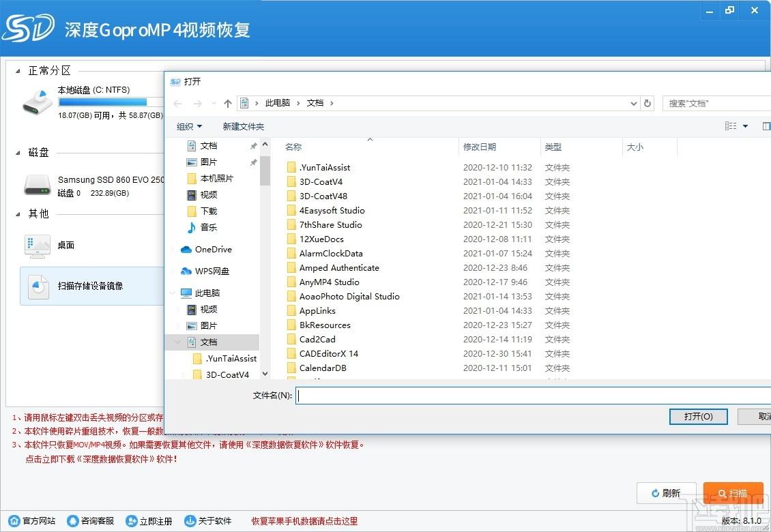
Task: Change the file view layout icon
Action: click(731, 126)
